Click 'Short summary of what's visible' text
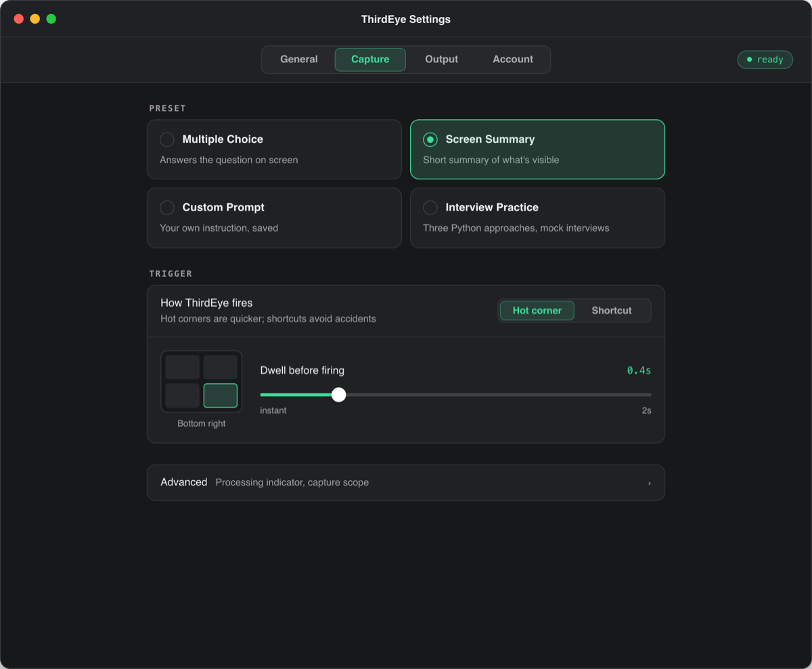Image resolution: width=812 pixels, height=669 pixels. point(491,160)
